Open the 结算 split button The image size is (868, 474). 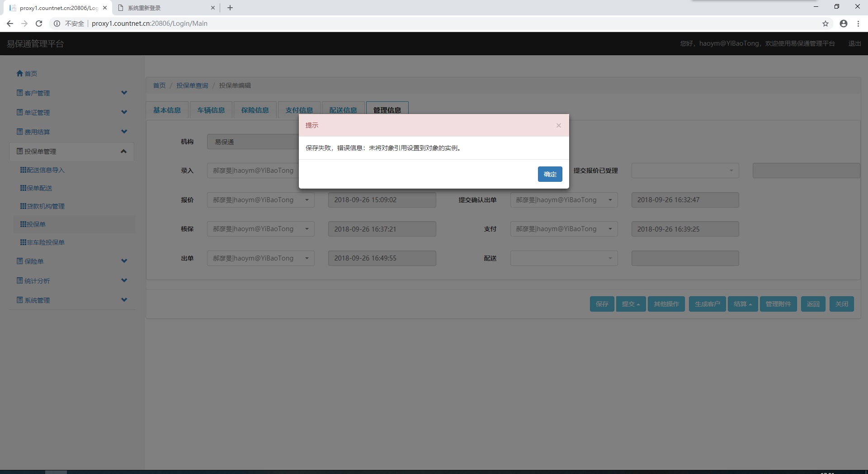743,304
